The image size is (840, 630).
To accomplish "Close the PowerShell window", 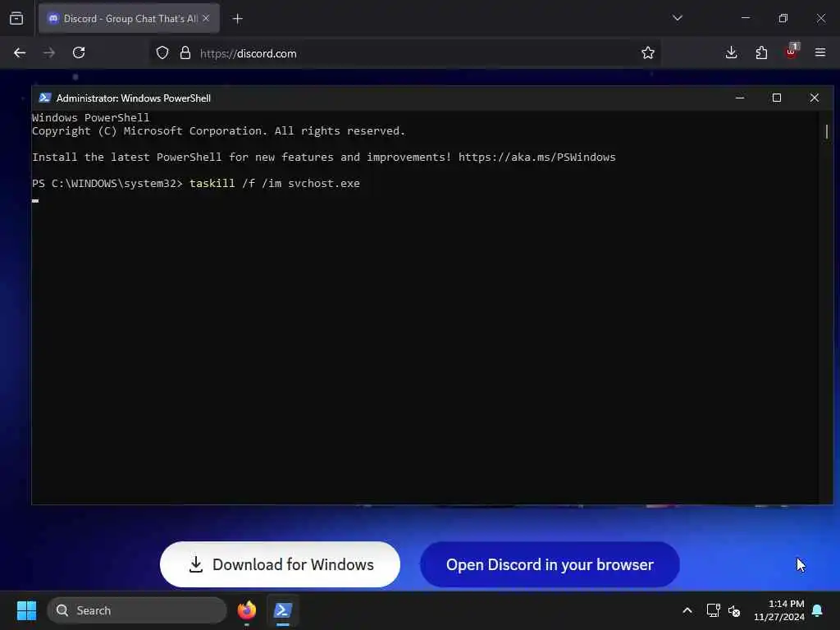I will click(815, 98).
